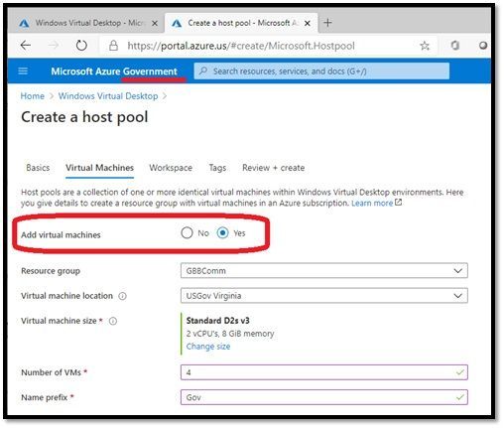Select Yes for Add virtual machines
Viewport: 504px width, 428px height.
[x=222, y=233]
